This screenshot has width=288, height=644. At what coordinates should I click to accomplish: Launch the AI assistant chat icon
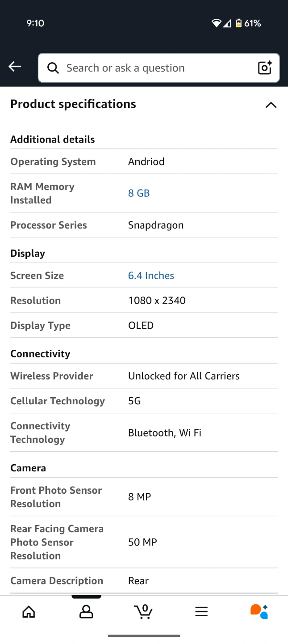(259, 611)
